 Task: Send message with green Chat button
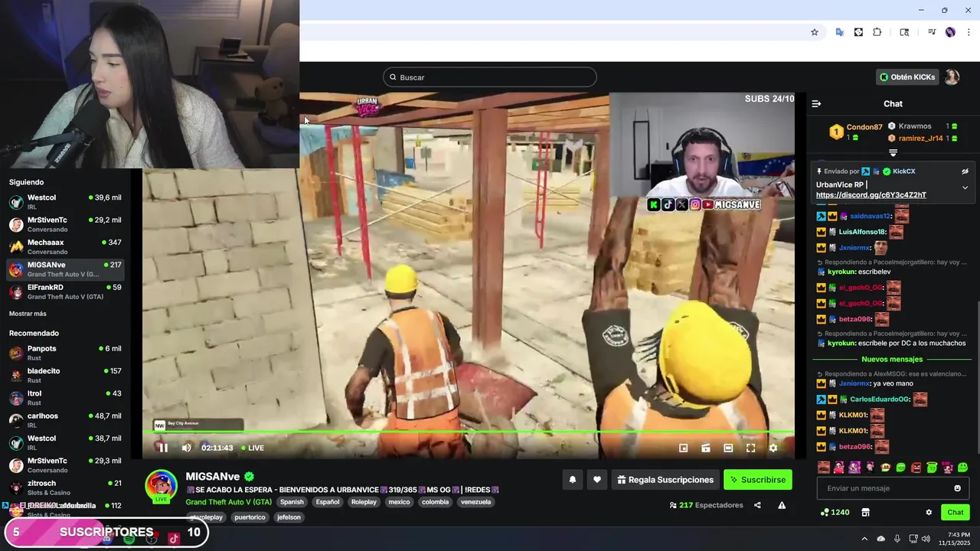[955, 513]
